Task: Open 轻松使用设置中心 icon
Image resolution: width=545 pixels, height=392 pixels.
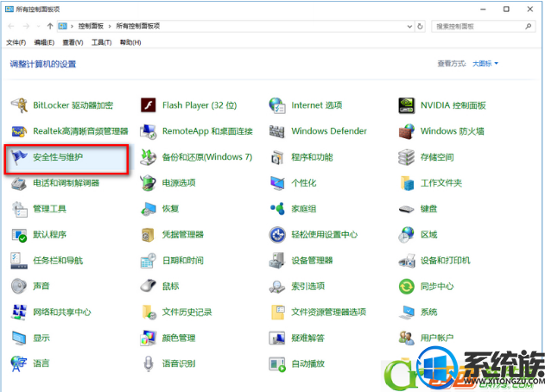Action: click(277, 235)
